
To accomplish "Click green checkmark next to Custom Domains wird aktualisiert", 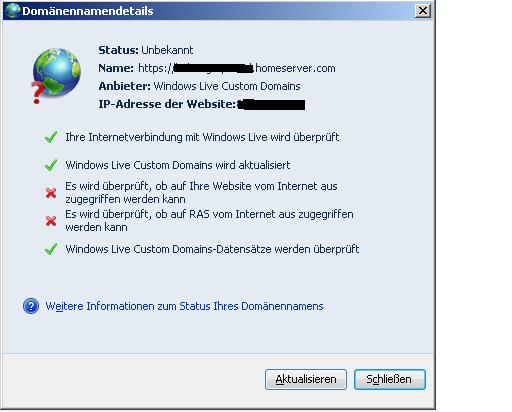I will click(51, 165).
